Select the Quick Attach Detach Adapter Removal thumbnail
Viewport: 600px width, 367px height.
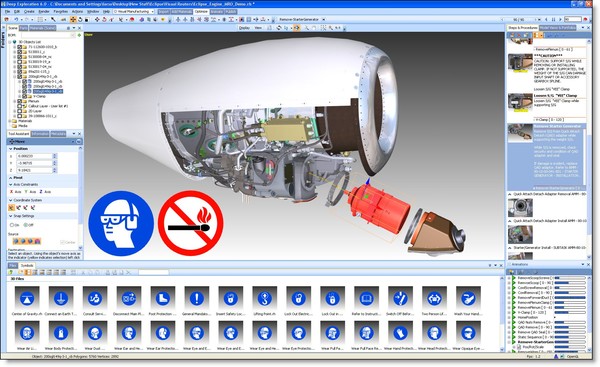click(520, 207)
